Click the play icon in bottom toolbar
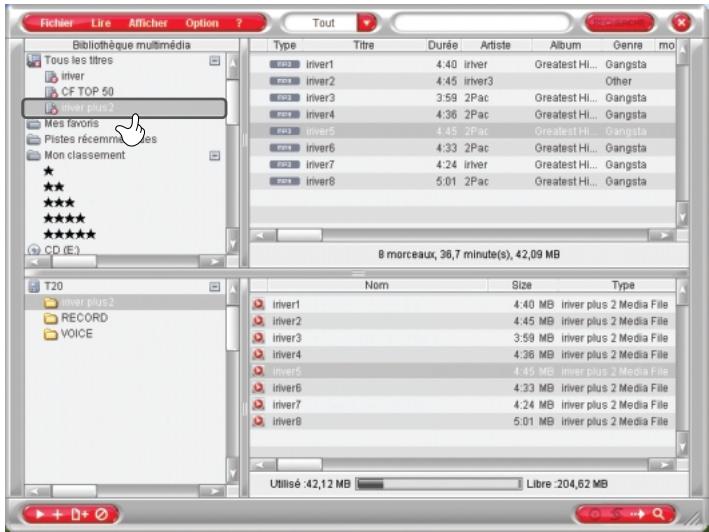Viewport: 709px width, 532px height. (x=40, y=514)
